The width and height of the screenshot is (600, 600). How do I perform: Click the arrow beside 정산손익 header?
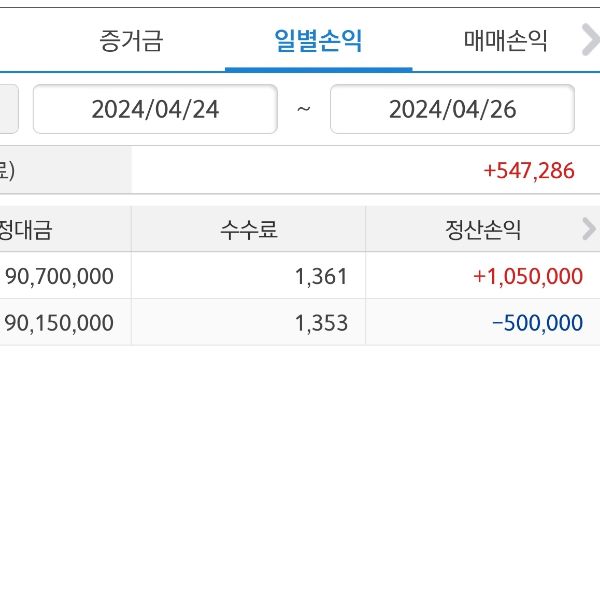588,230
